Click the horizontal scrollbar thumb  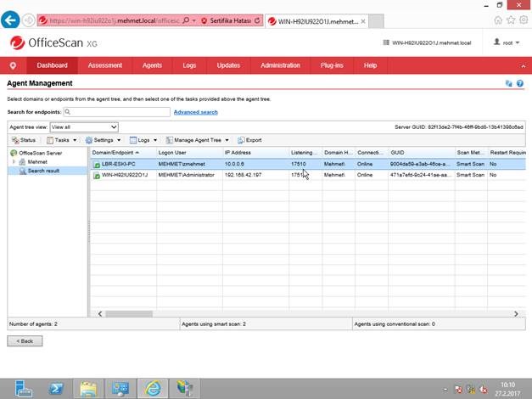click(x=129, y=314)
